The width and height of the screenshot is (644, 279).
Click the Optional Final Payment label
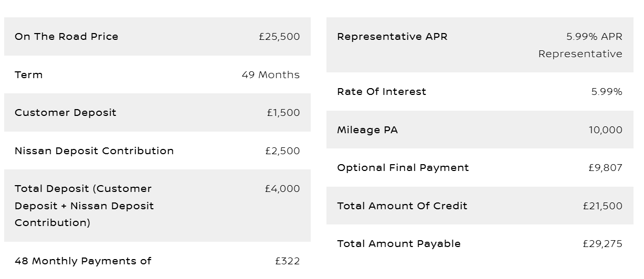click(403, 168)
